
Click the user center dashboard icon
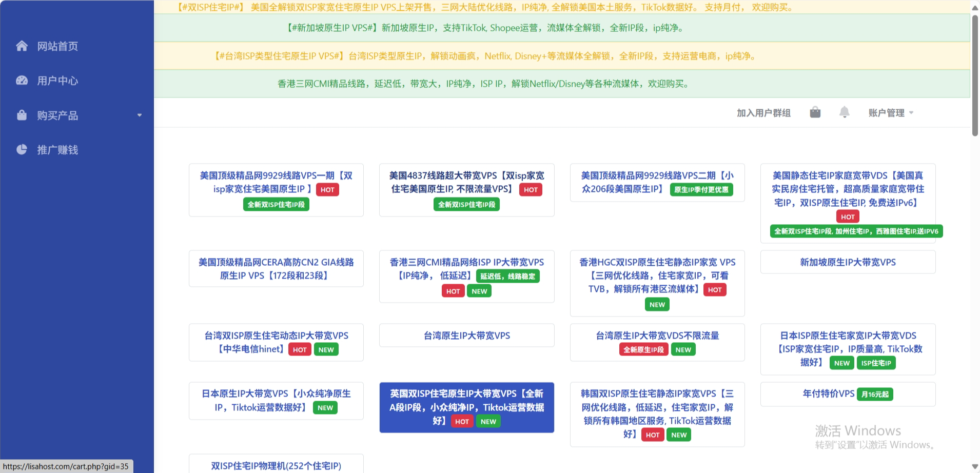pos(22,81)
